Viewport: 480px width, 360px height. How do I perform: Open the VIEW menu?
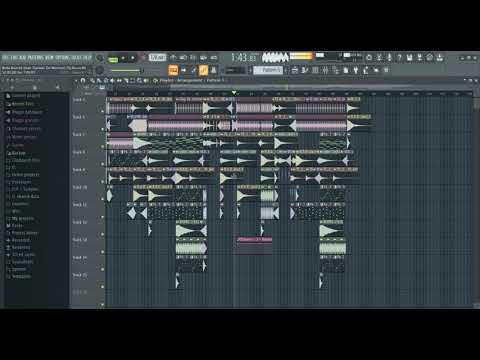[x=50, y=58]
